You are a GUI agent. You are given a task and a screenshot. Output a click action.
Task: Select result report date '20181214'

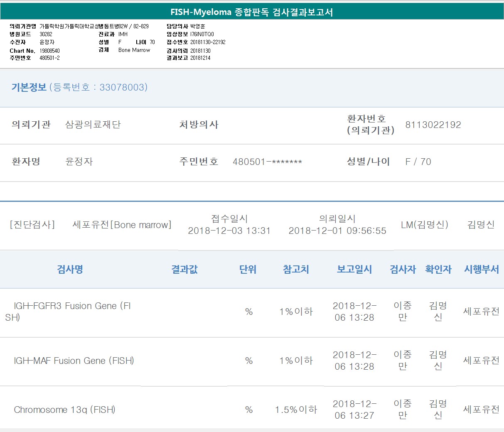pos(200,58)
